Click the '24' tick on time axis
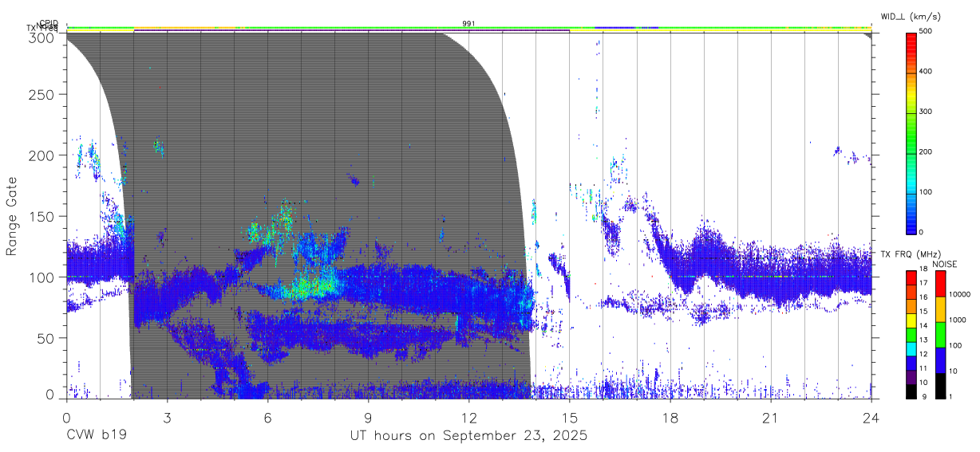The image size is (980, 452). point(871,418)
